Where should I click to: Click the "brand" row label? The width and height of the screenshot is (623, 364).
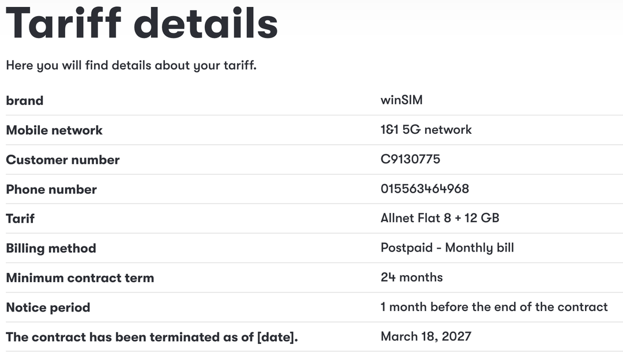(25, 100)
